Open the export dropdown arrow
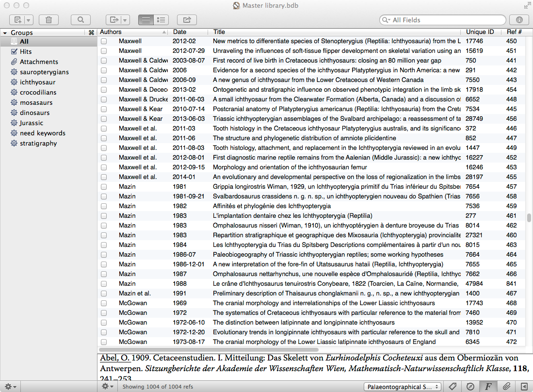This screenshot has width=533, height=392. (x=125, y=20)
